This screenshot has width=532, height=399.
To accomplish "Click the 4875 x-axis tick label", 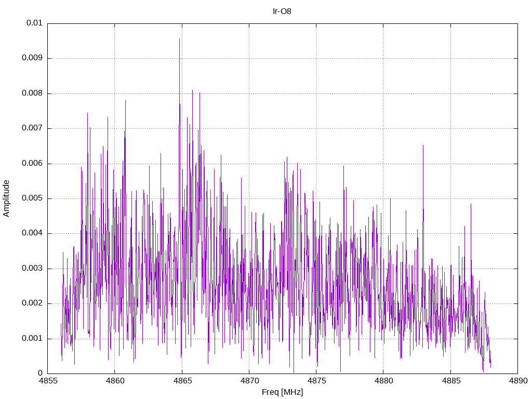I will point(316,381).
